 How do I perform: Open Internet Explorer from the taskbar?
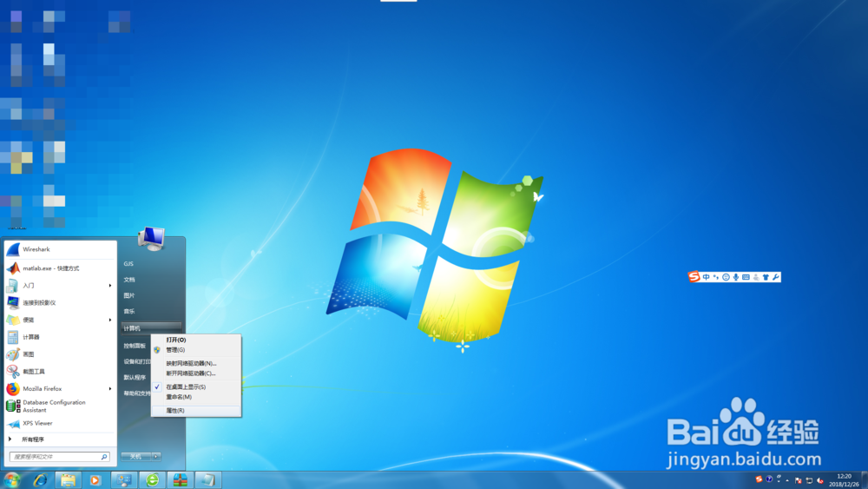(40, 480)
